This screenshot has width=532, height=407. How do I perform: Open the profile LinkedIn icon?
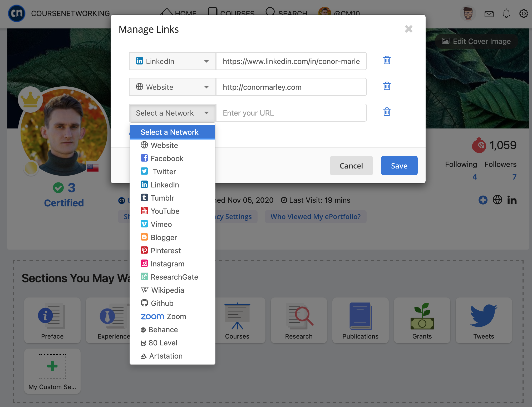pyautogui.click(x=512, y=200)
